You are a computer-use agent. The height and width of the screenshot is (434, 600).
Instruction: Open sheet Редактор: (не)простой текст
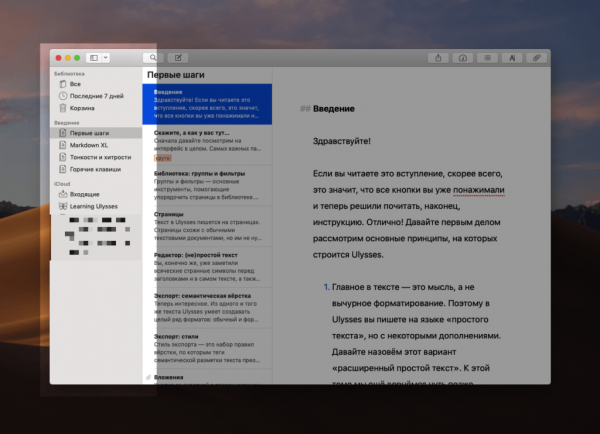point(207,267)
